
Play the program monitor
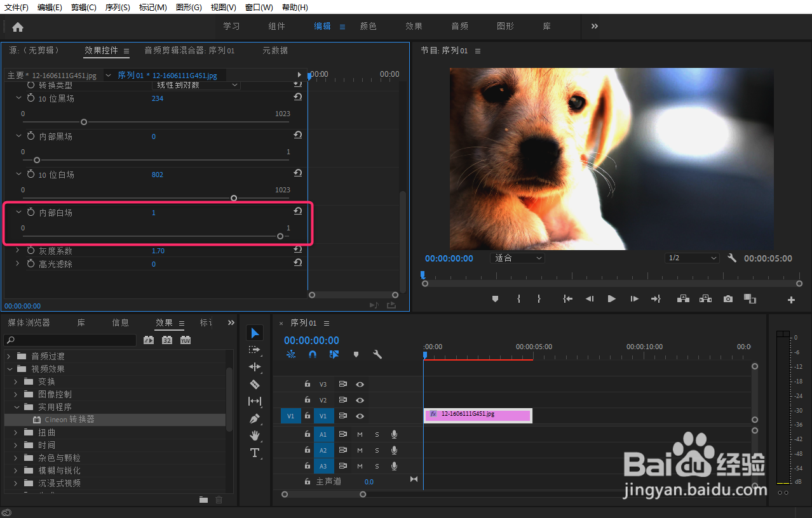[612, 299]
